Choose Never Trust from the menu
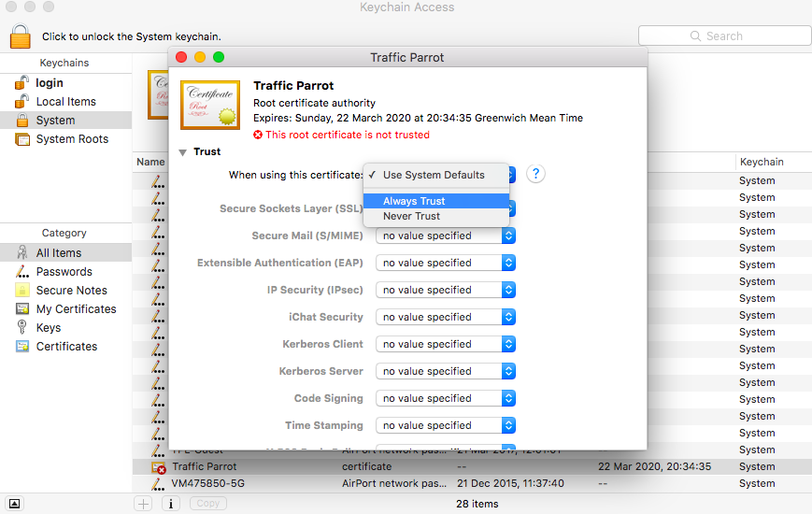This screenshot has height=514, width=812. 411,216
